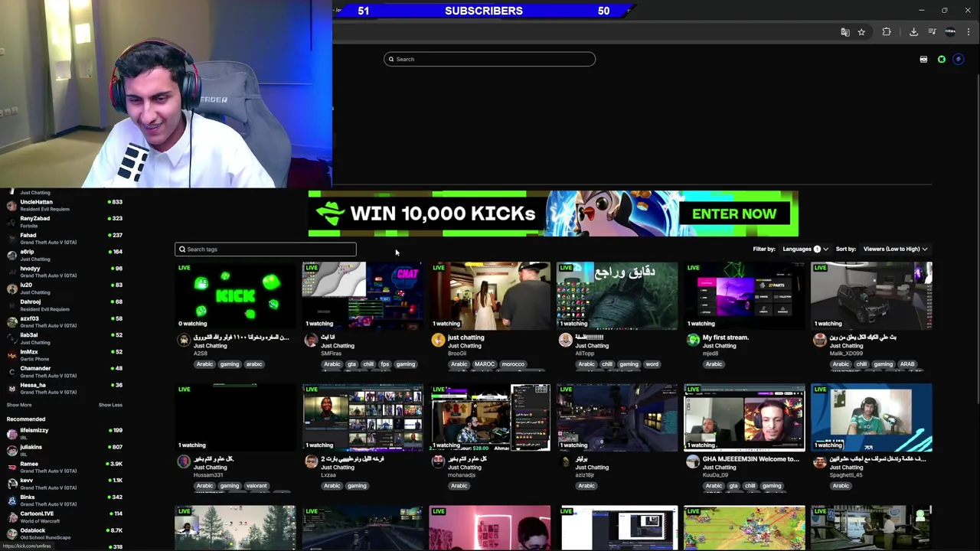This screenshot has height=551, width=980.
Task: Open the blue circular user avatar in header
Action: point(958,59)
